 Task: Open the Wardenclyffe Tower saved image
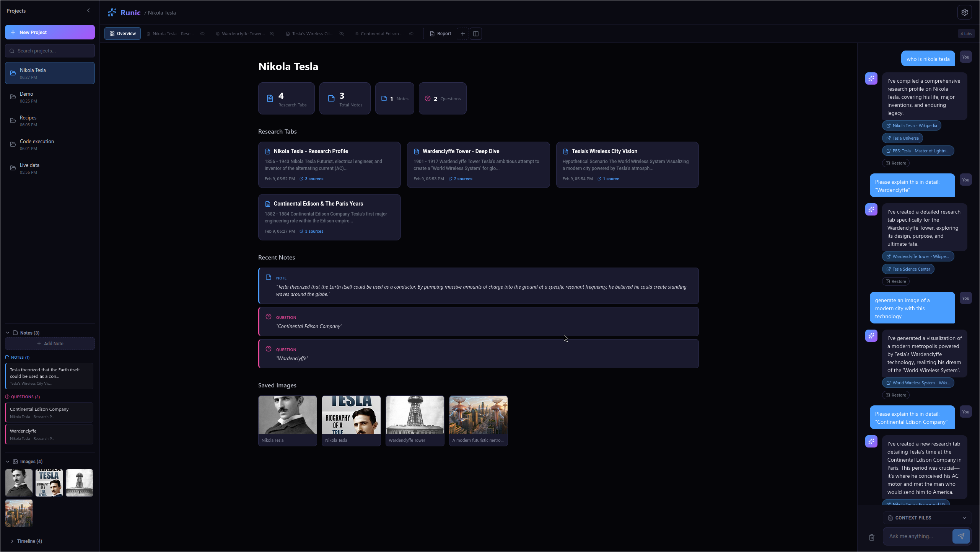[415, 420]
